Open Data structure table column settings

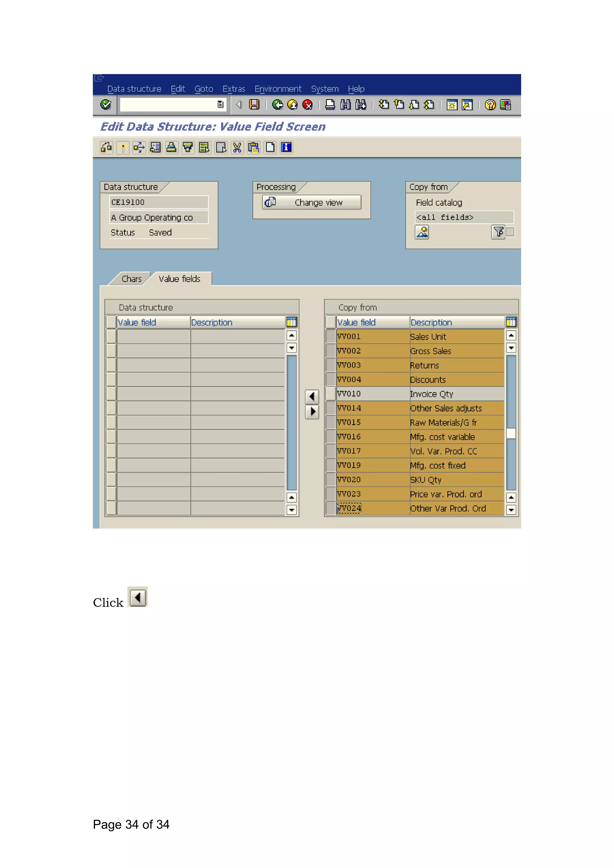pos(291,322)
